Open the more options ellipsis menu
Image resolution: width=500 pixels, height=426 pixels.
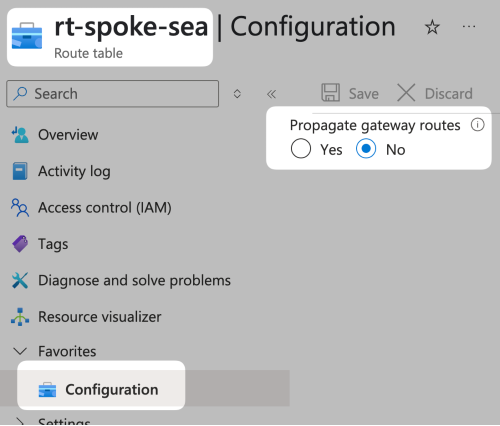click(469, 27)
